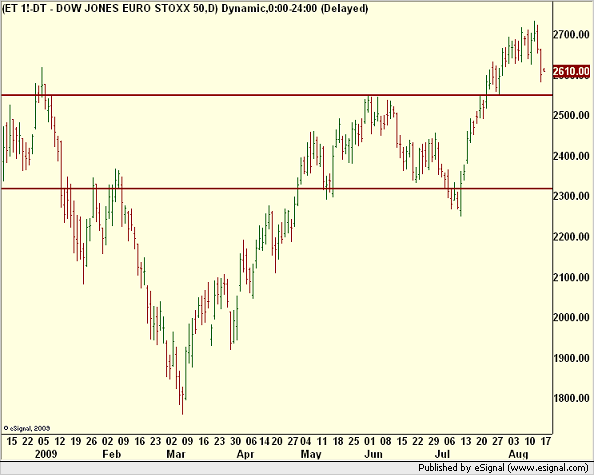The image size is (594, 475).
Task: Click the Aug month label on time axis
Action: (518, 454)
